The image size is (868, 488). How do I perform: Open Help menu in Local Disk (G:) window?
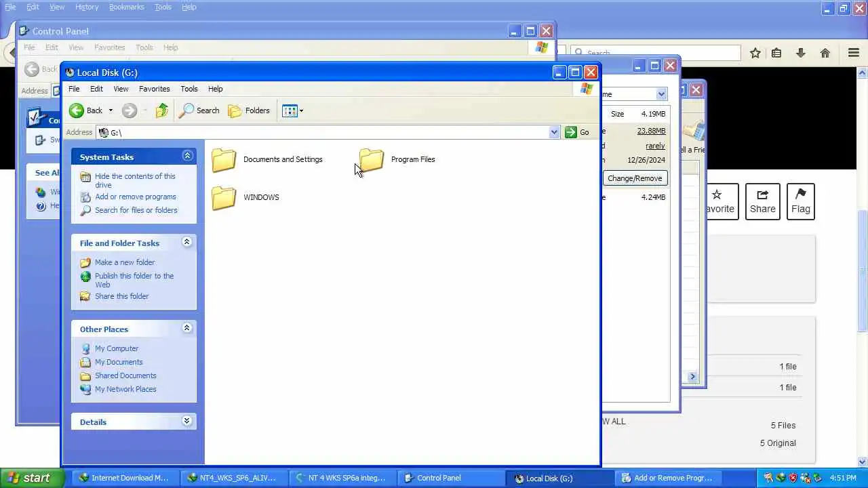(x=215, y=89)
